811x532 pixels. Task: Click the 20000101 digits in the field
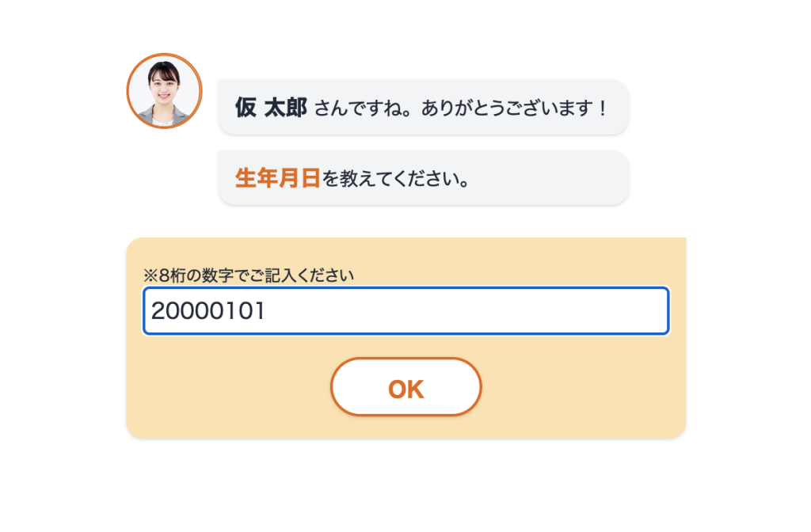point(208,311)
